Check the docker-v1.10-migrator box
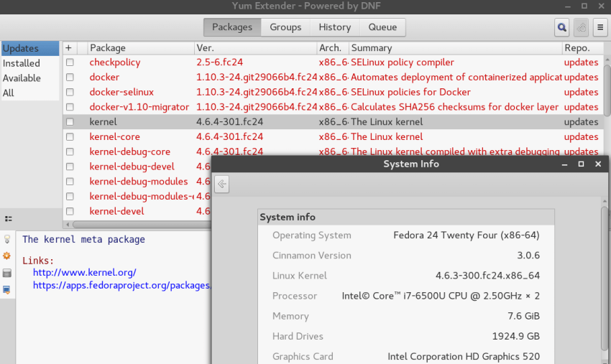This screenshot has height=364, width=611. click(70, 107)
